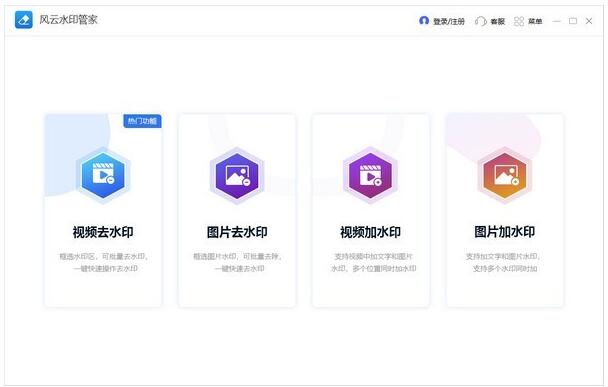Click the 图片加水印 description text

(504, 263)
